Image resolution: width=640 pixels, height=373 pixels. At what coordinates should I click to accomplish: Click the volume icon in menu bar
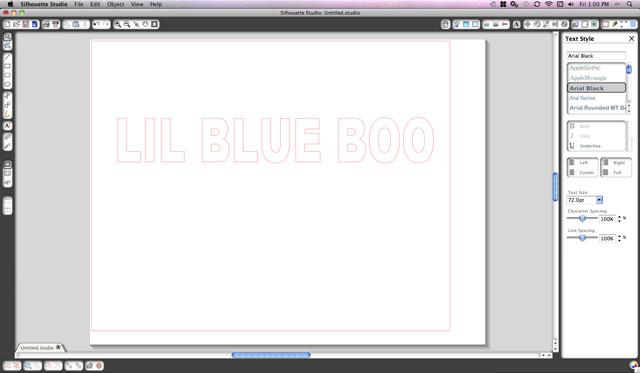coord(571,4)
